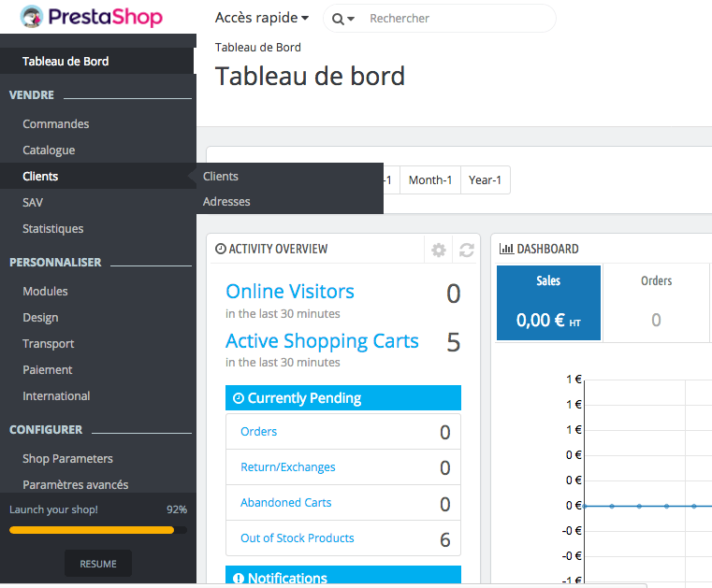Click the Currently Pending header
Viewport: 712px width, 588px height.
343,398
